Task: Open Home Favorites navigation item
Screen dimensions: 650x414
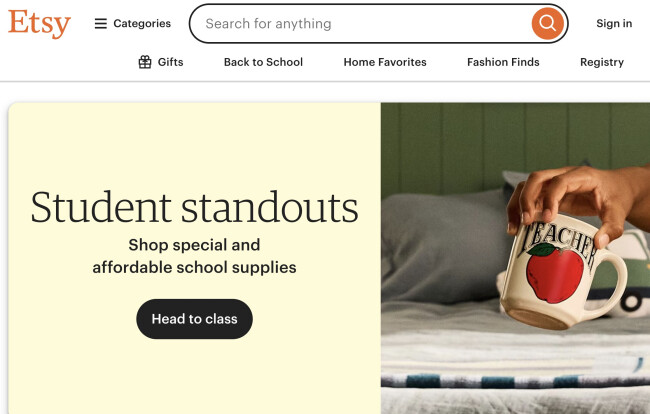Action: click(x=385, y=62)
